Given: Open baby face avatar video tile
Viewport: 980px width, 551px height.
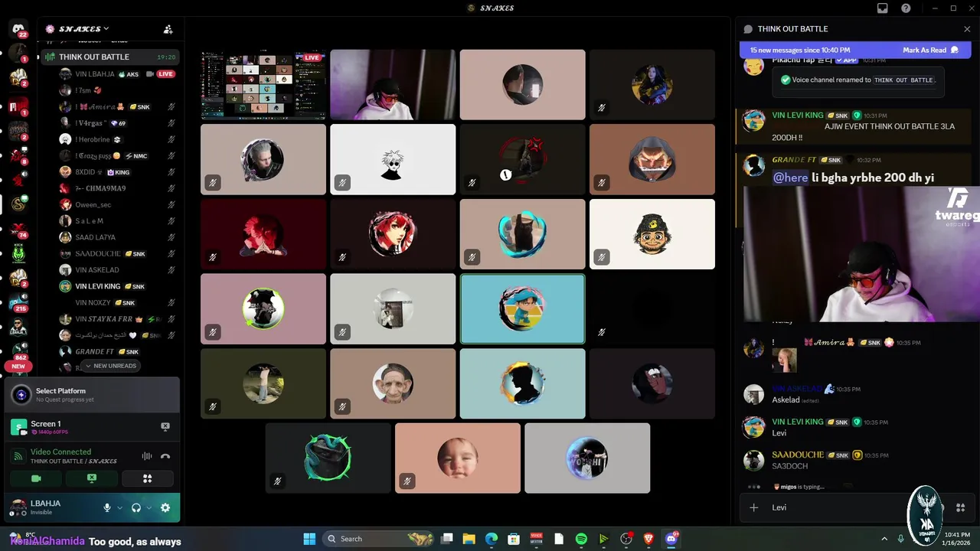Looking at the screenshot, I should [458, 458].
